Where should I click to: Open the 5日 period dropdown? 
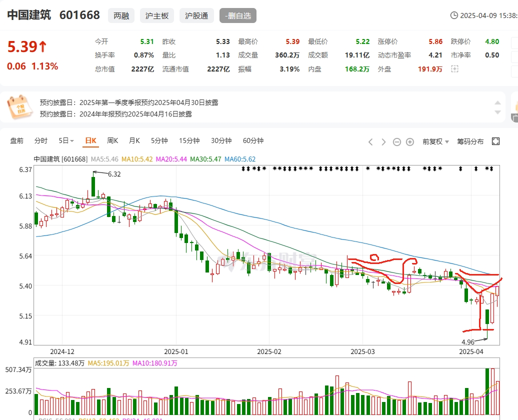(66, 141)
